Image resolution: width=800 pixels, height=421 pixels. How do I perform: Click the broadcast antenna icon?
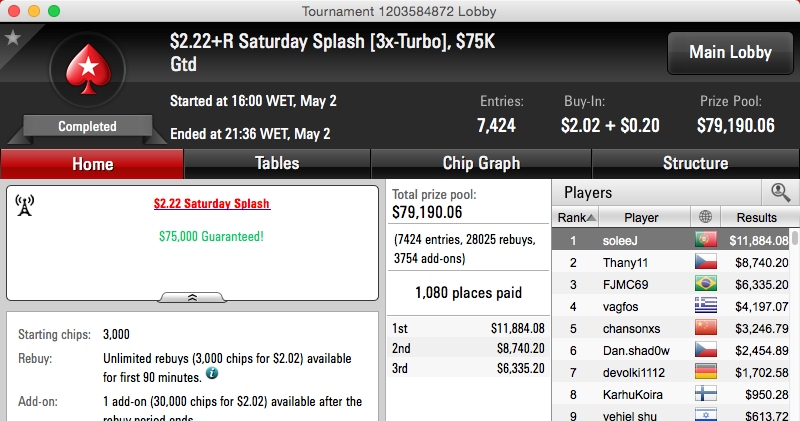pyautogui.click(x=24, y=205)
